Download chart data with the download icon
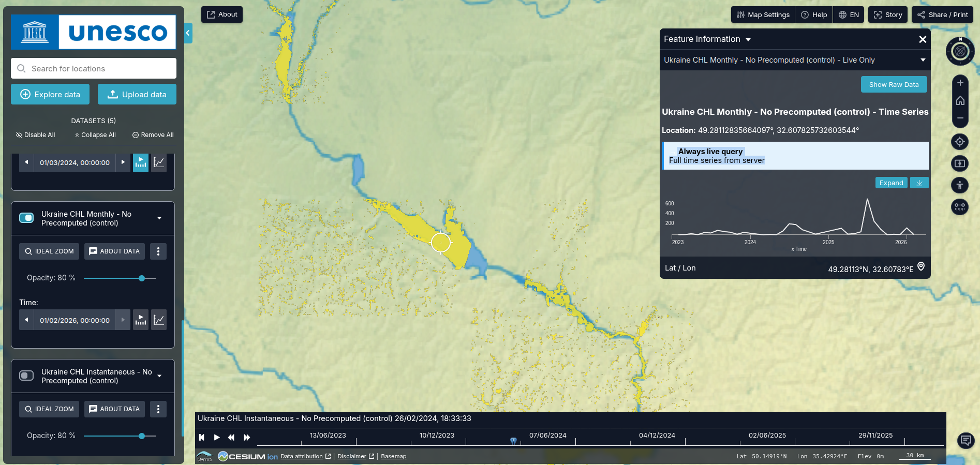This screenshot has width=980, height=465. pos(919,183)
